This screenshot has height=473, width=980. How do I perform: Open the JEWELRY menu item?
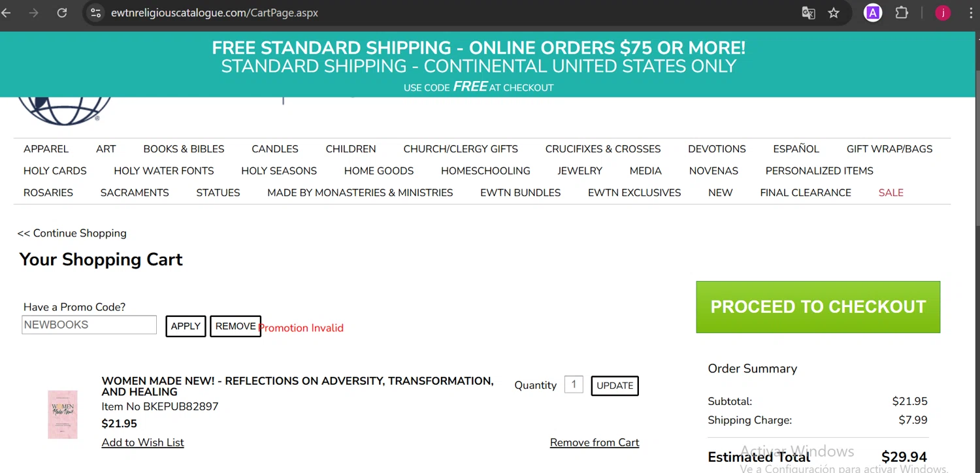coord(580,171)
